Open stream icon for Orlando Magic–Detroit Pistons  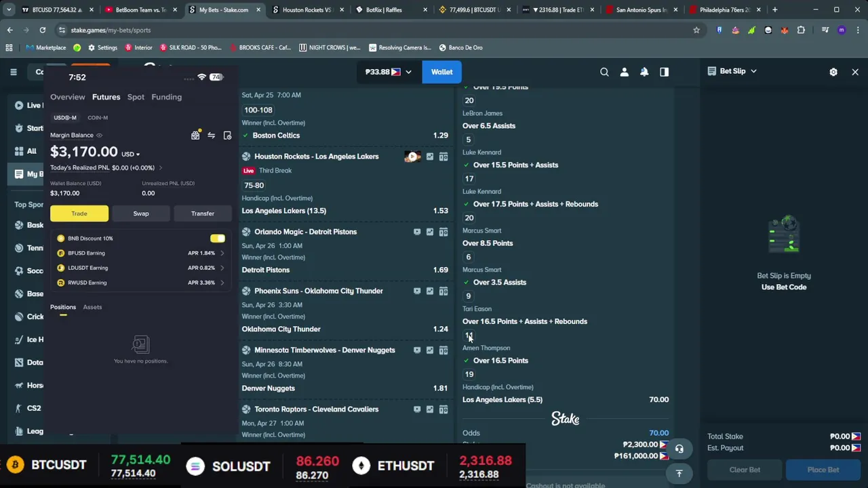[x=417, y=232]
